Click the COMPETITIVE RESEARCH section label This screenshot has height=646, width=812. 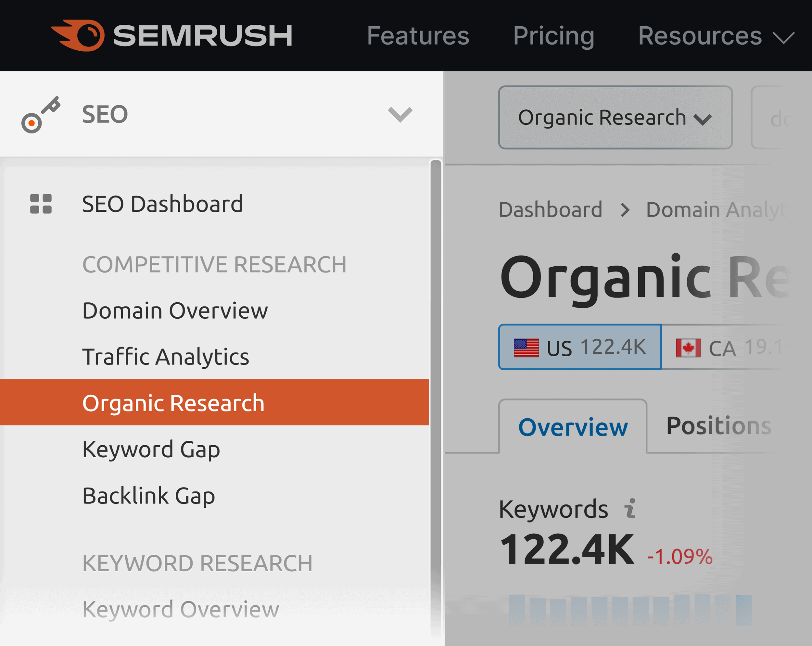coord(214,264)
